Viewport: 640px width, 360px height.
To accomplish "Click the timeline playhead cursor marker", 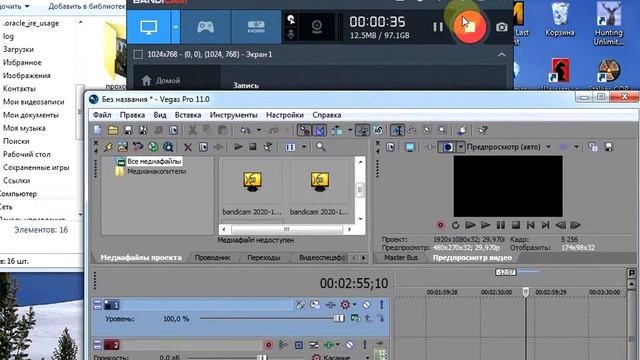I will point(526,292).
